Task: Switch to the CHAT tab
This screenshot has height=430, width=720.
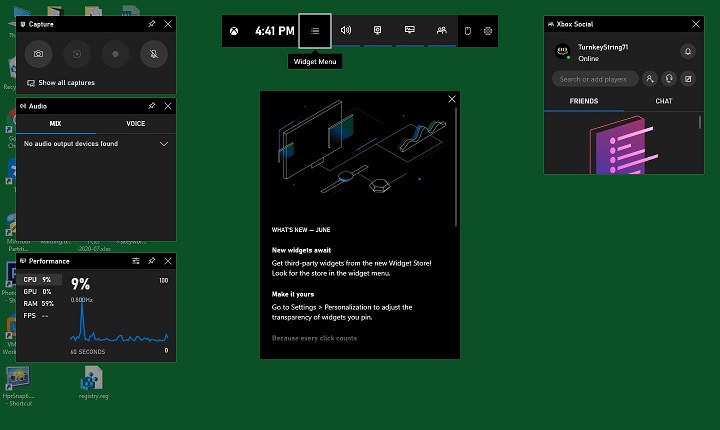Action: point(664,101)
